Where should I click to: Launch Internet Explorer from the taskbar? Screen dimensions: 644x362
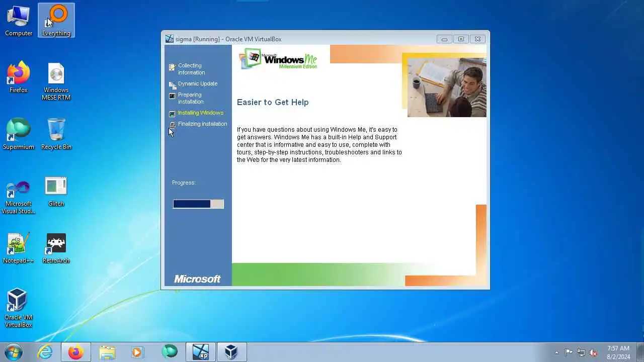(x=45, y=352)
